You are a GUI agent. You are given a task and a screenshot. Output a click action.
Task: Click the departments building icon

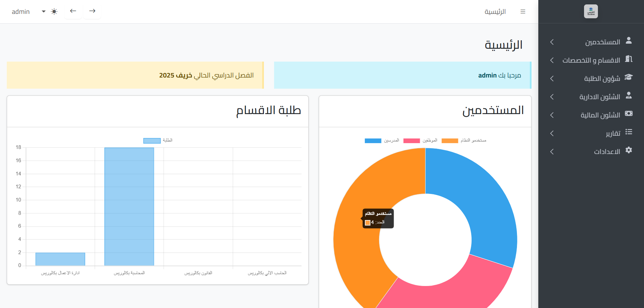(628, 59)
